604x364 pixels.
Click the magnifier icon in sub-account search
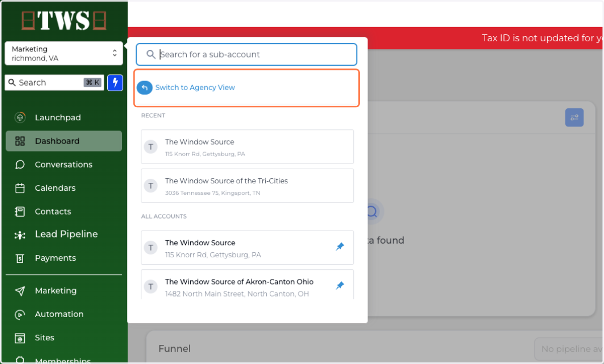click(x=150, y=54)
